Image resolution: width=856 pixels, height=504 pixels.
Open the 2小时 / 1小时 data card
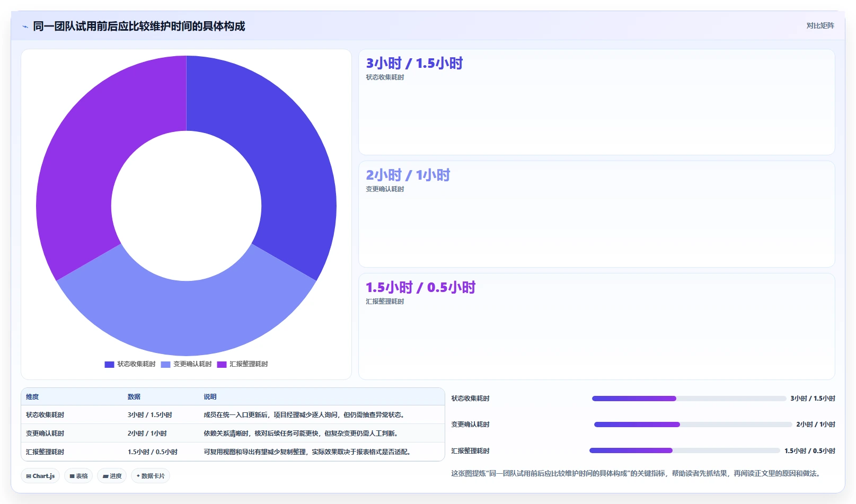pyautogui.click(x=596, y=214)
